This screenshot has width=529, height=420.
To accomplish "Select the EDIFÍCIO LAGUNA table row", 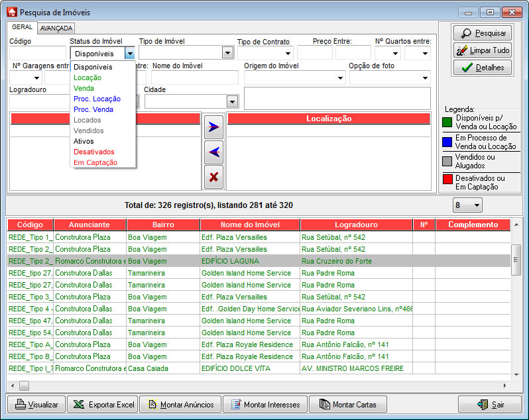I will click(x=230, y=261).
